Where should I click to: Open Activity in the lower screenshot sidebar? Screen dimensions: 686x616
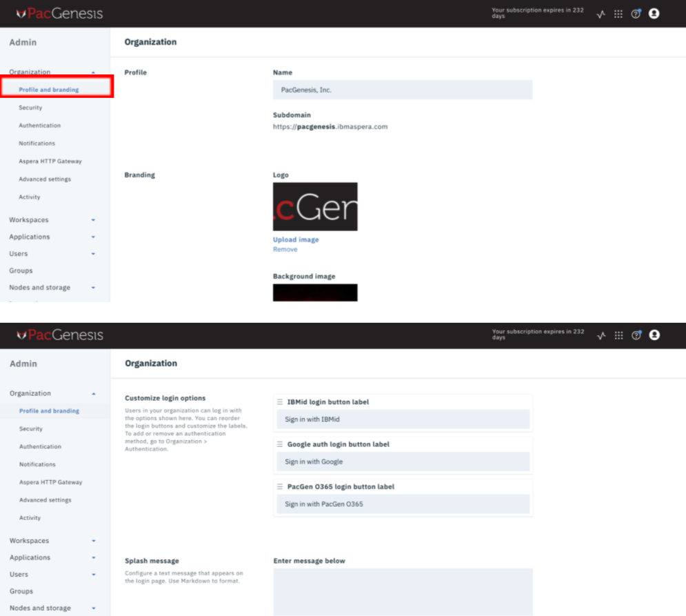click(x=30, y=518)
